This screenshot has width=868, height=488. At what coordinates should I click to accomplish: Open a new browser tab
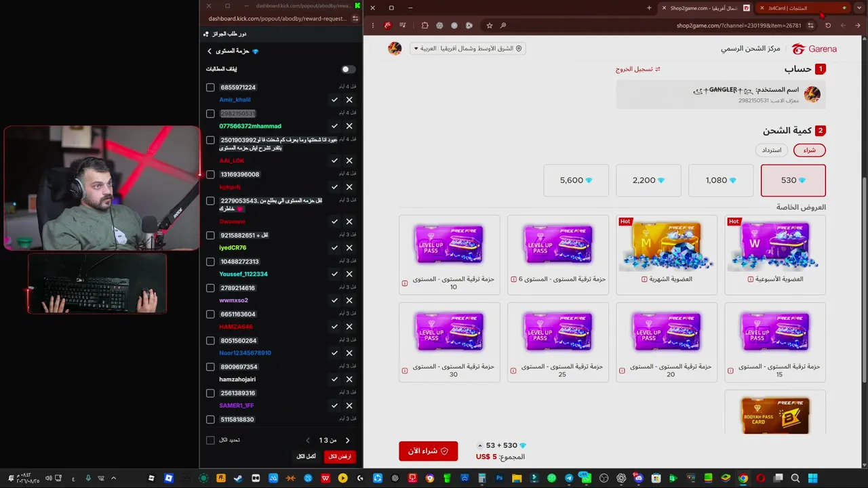point(649,8)
